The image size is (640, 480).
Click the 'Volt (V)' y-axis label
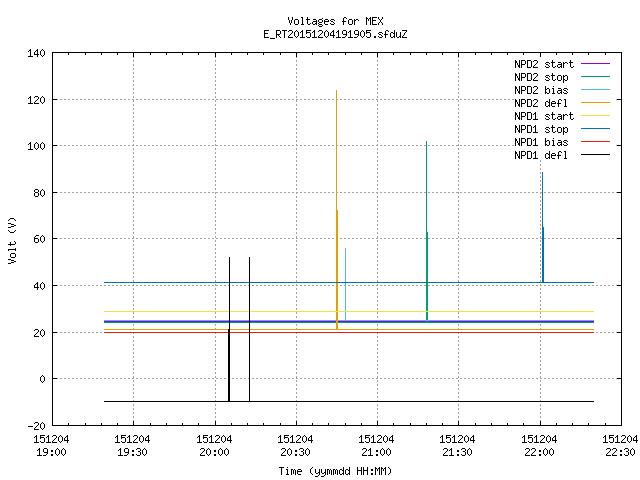point(12,240)
